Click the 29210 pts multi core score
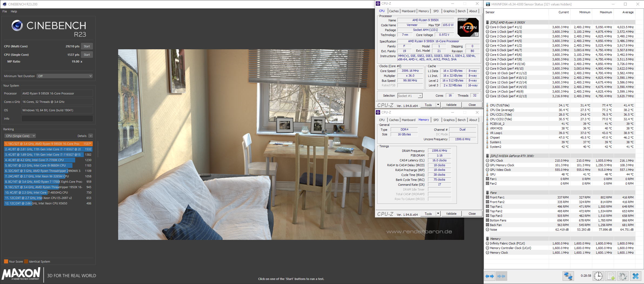This screenshot has width=644, height=284. (x=72, y=46)
